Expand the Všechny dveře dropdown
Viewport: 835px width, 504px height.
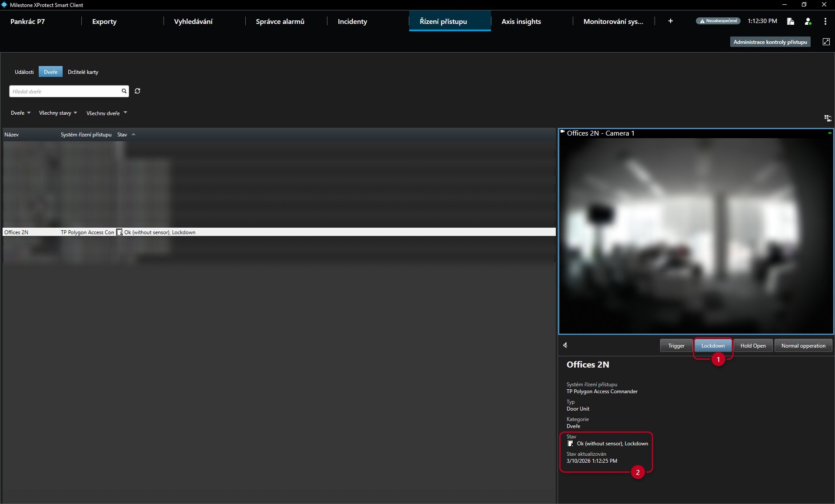107,113
